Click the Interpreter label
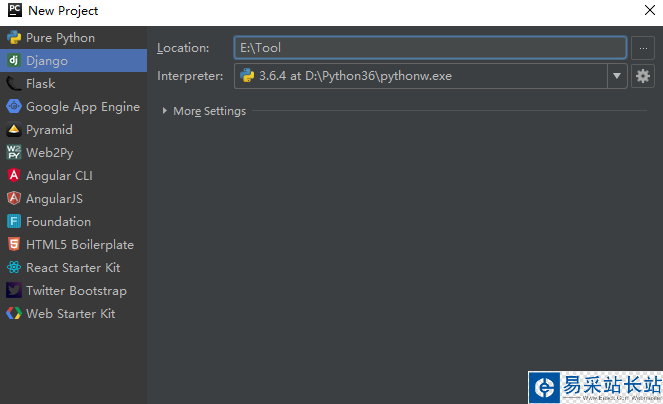The height and width of the screenshot is (404, 663). click(190, 76)
